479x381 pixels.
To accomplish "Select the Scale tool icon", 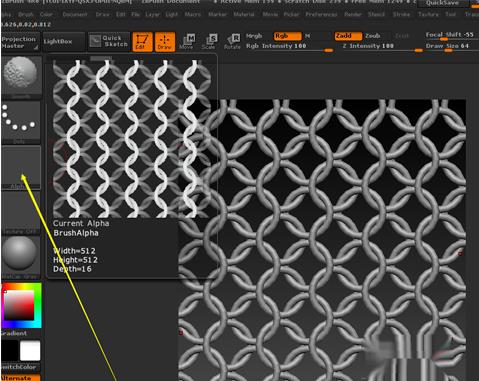I will click(209, 42).
